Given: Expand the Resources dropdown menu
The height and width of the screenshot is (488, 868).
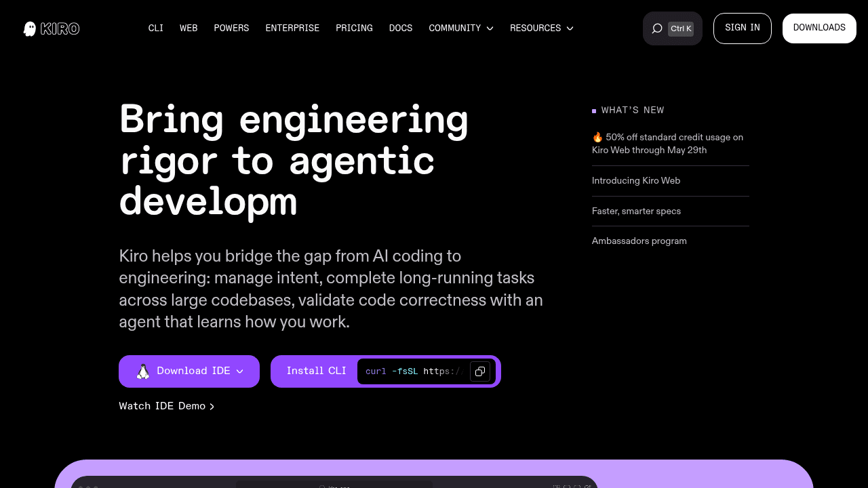Looking at the screenshot, I should (542, 28).
